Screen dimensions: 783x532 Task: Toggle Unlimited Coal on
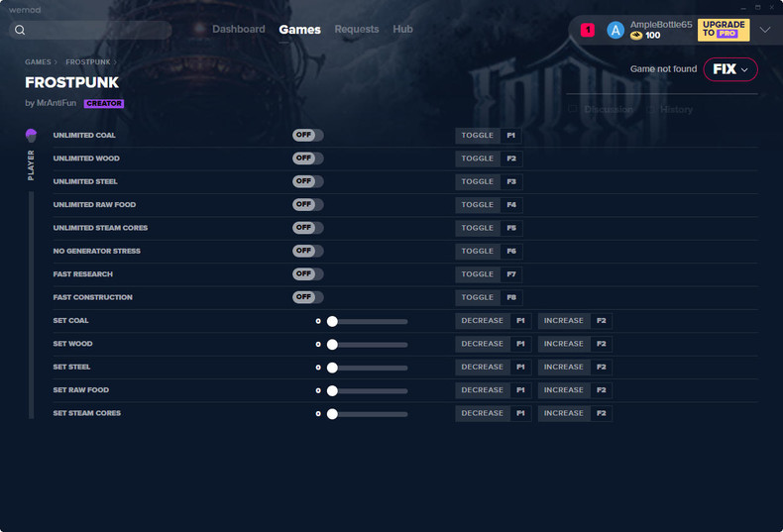click(x=307, y=136)
